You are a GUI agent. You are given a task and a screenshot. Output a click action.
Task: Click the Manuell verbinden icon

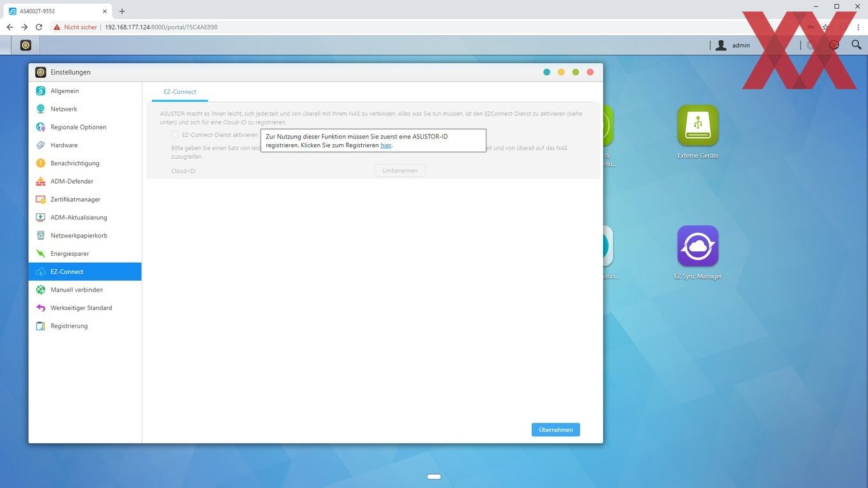41,290
